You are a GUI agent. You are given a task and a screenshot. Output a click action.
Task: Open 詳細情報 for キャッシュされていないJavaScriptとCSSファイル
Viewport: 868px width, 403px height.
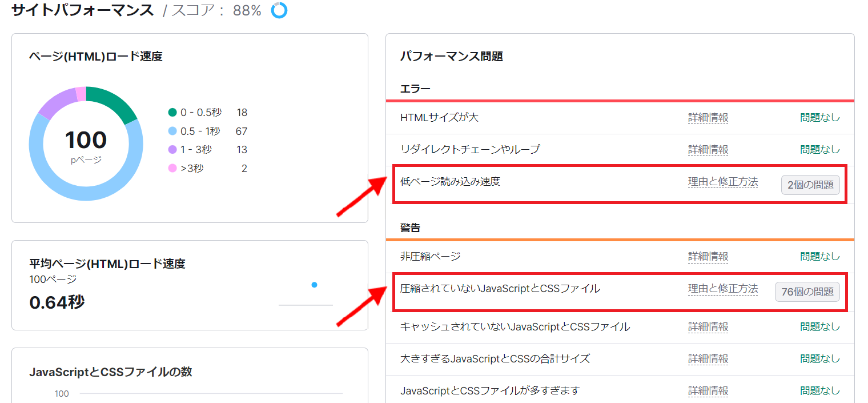(708, 327)
